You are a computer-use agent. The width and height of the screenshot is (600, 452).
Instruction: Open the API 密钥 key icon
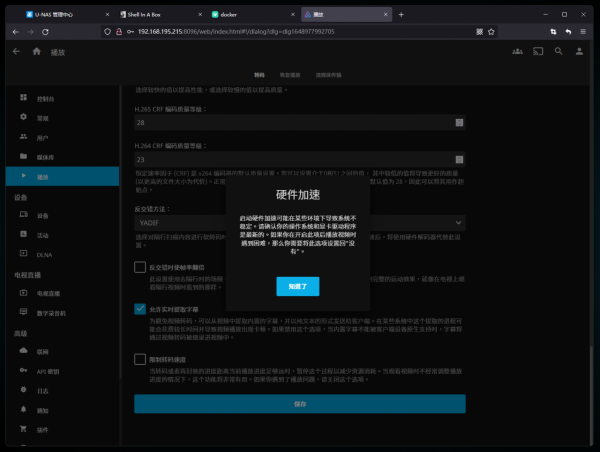(23, 370)
